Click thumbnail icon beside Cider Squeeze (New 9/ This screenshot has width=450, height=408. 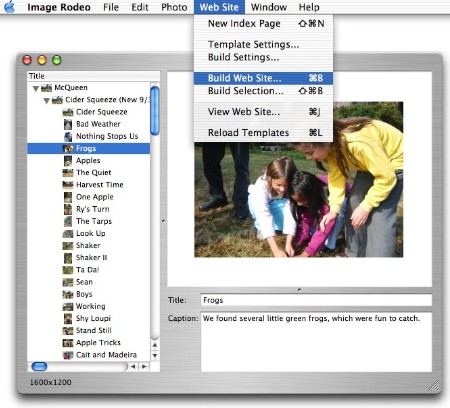coord(57,100)
